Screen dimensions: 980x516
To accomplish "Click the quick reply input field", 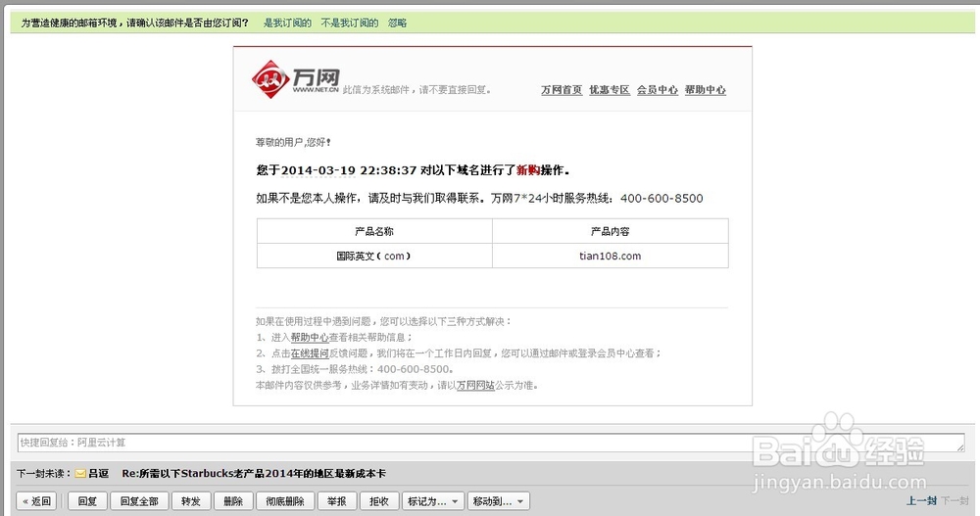I will 491,443.
